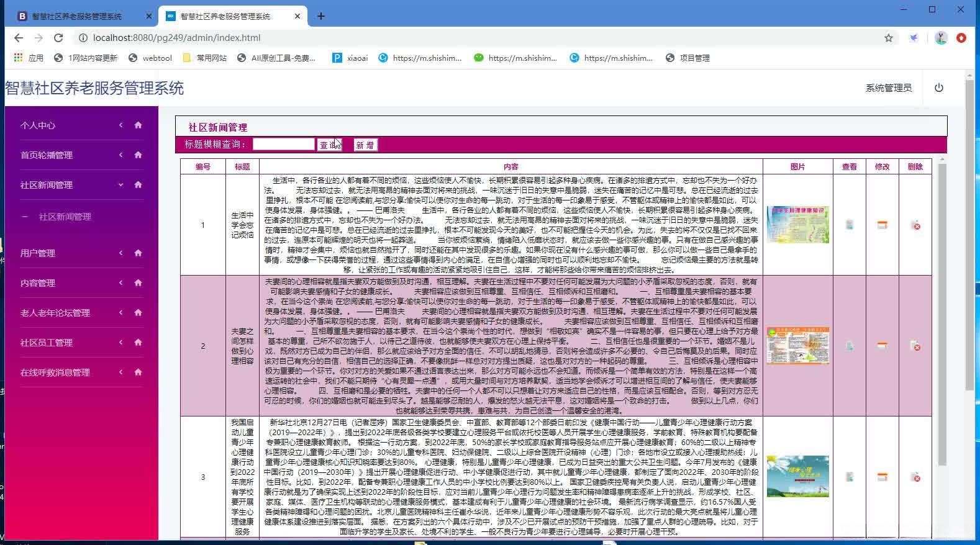Click home icon next to 老人老年论坛管理
The width and height of the screenshot is (980, 545).
(138, 312)
